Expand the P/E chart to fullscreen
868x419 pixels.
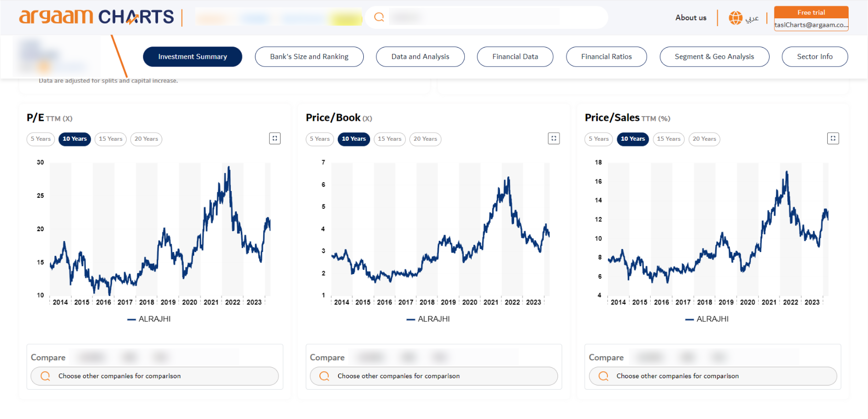275,138
